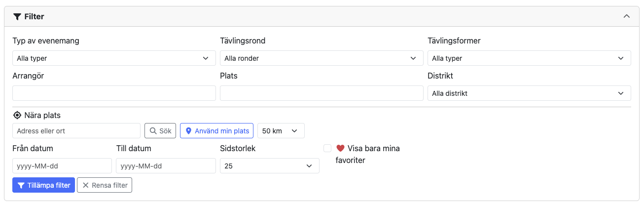Select the Från datum date field
This screenshot has height=205, width=644.
tap(62, 166)
